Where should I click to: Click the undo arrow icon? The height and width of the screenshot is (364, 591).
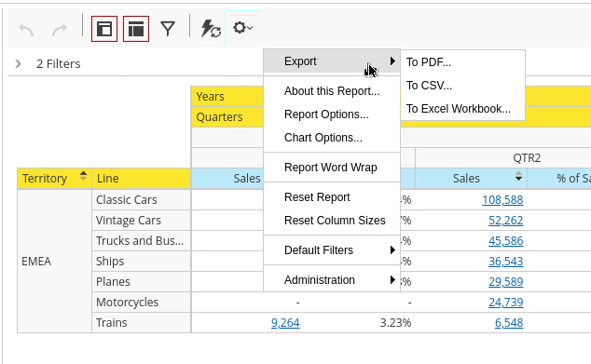26,30
